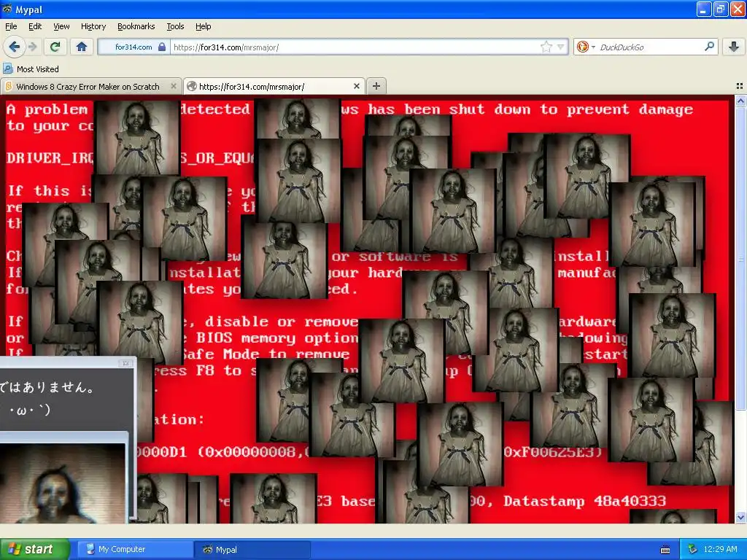
Task: Open the tab groups grid icon
Action: (x=740, y=86)
